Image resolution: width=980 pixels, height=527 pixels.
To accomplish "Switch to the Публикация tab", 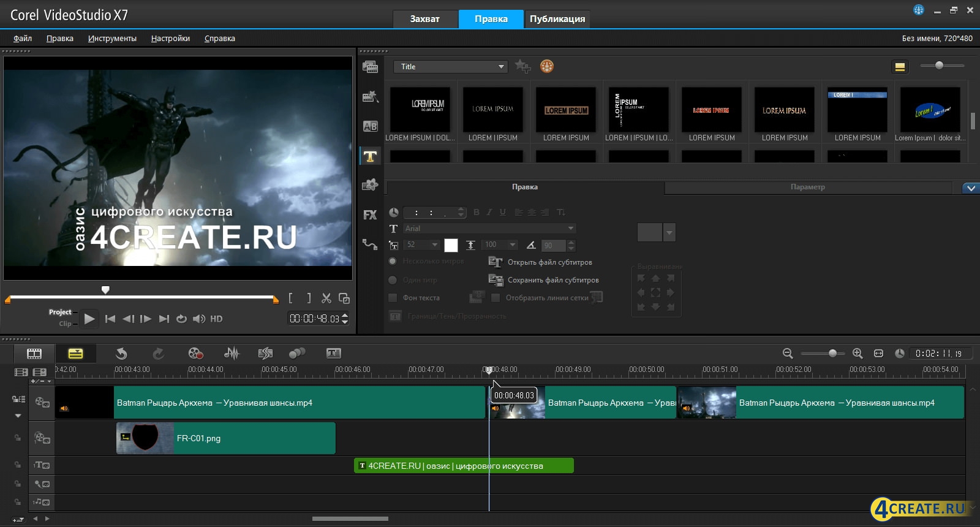I will tap(557, 19).
